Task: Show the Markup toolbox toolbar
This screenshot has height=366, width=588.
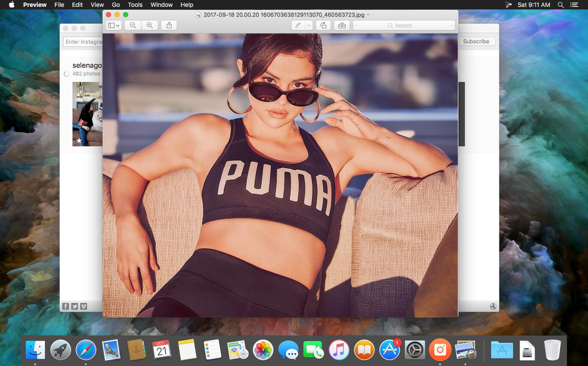Action: (342, 25)
